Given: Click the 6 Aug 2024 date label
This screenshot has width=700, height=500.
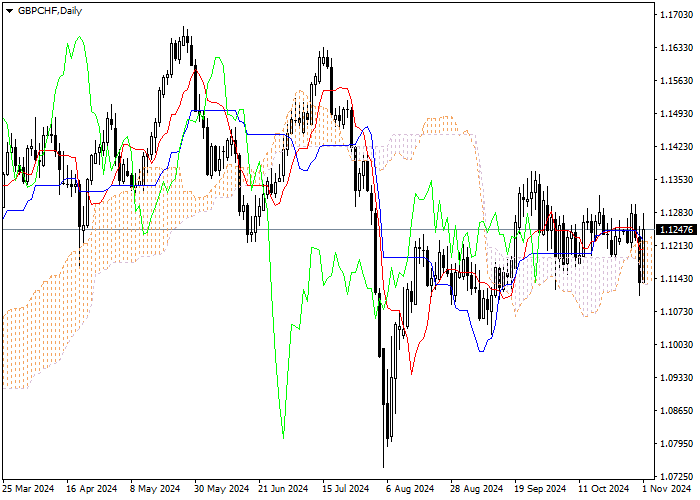Looking at the screenshot, I should coord(410,489).
